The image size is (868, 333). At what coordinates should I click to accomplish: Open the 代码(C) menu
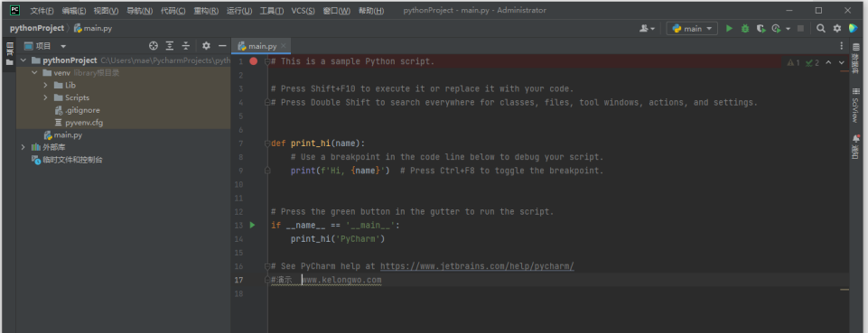[x=173, y=11]
